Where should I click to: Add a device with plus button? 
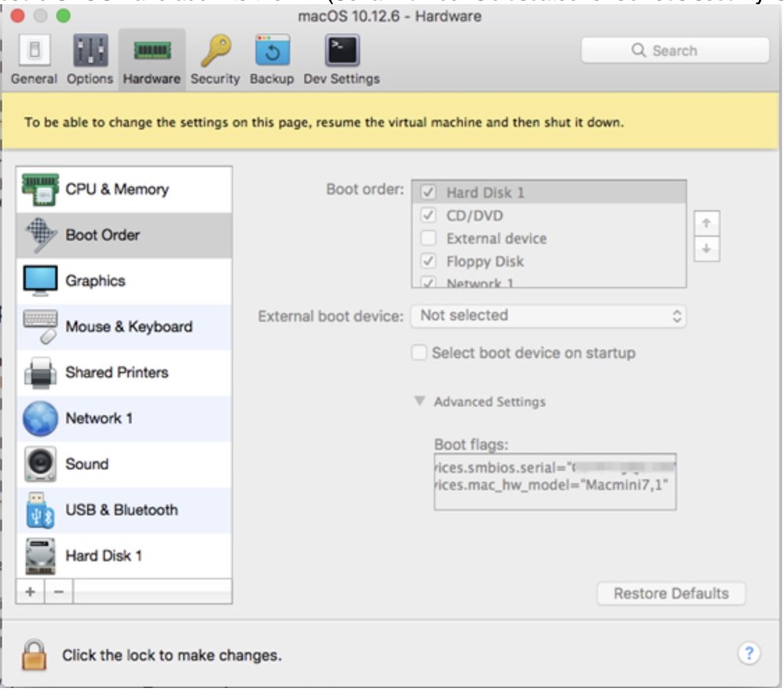30,591
